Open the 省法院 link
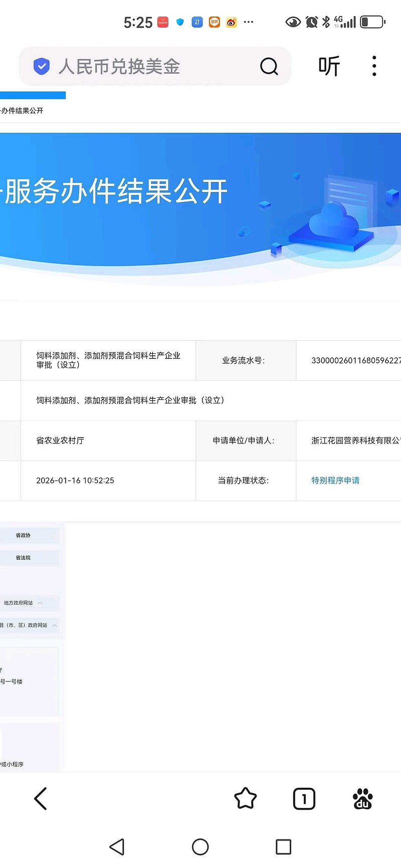Image resolution: width=401 pixels, height=868 pixels. (23, 557)
